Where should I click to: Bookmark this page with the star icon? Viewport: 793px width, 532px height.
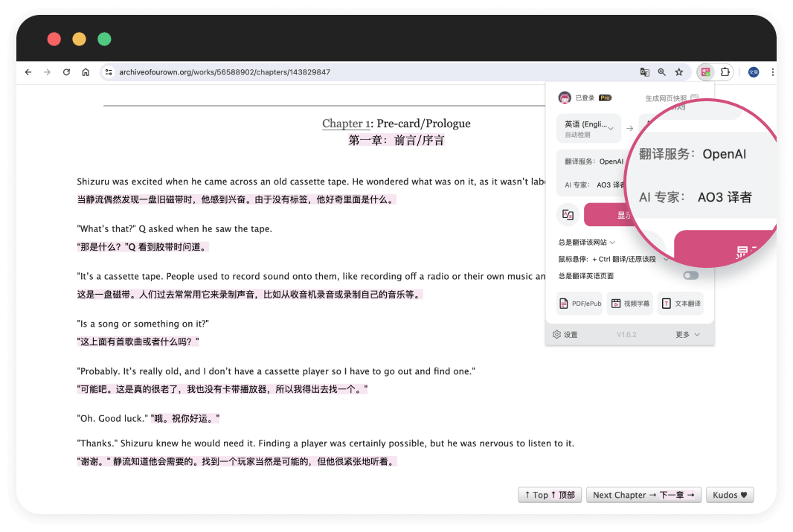coord(678,72)
